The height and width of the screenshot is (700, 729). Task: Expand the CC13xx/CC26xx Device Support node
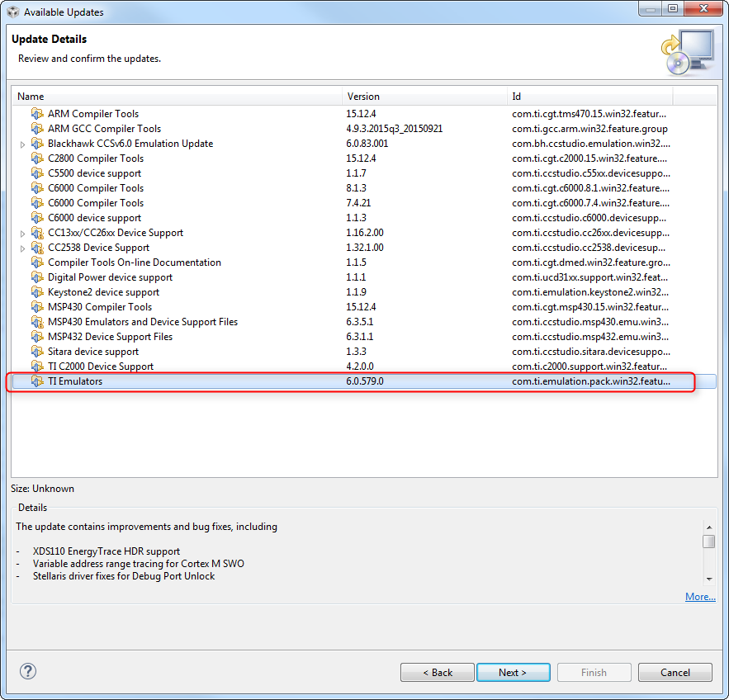(22, 234)
